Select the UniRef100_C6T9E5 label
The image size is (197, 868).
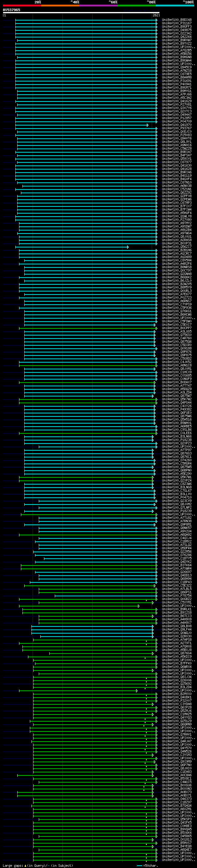pyautogui.click(x=177, y=74)
